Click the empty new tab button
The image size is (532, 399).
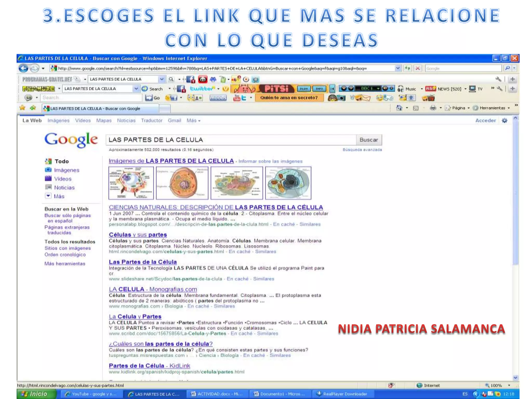point(165,109)
